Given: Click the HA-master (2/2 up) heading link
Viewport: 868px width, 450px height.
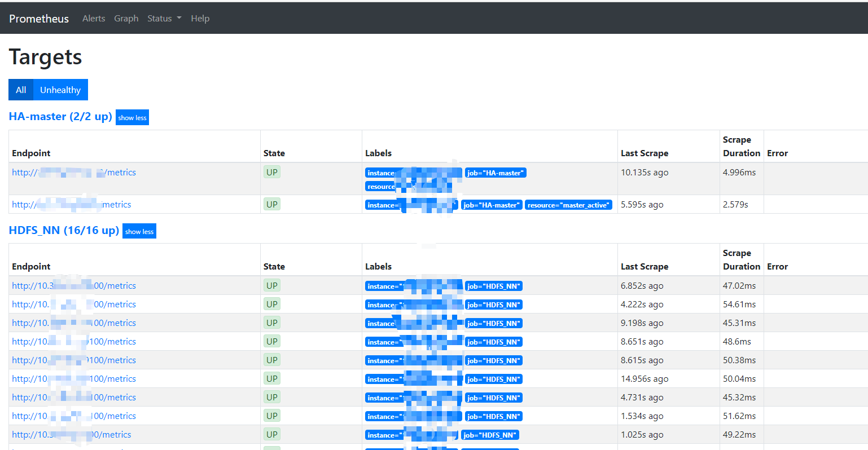Looking at the screenshot, I should [60, 117].
